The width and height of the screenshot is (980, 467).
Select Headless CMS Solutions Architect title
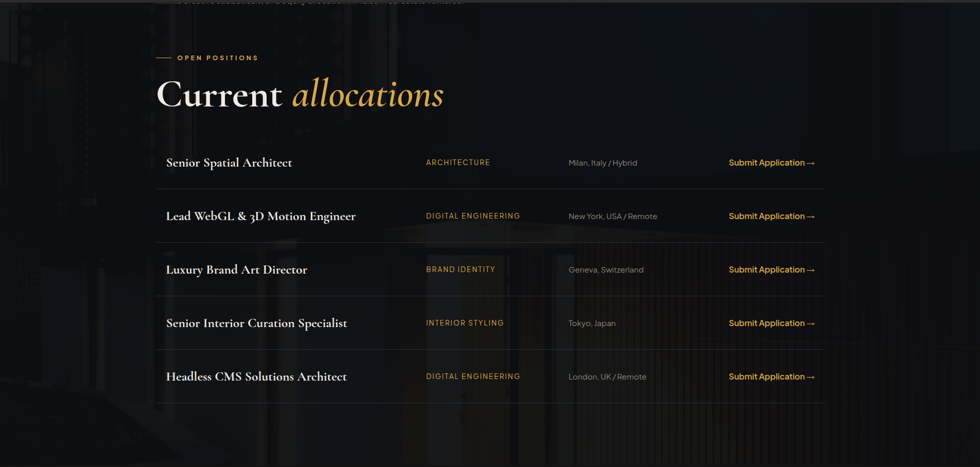(256, 376)
